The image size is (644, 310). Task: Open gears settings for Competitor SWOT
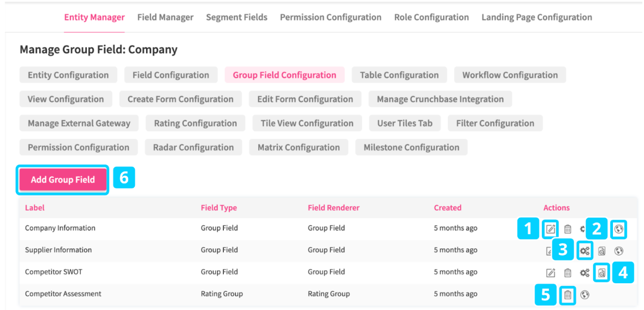tap(585, 273)
